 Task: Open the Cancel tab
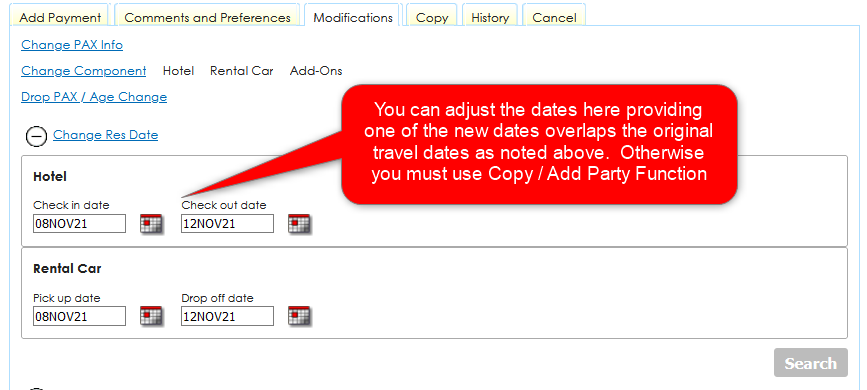click(554, 17)
